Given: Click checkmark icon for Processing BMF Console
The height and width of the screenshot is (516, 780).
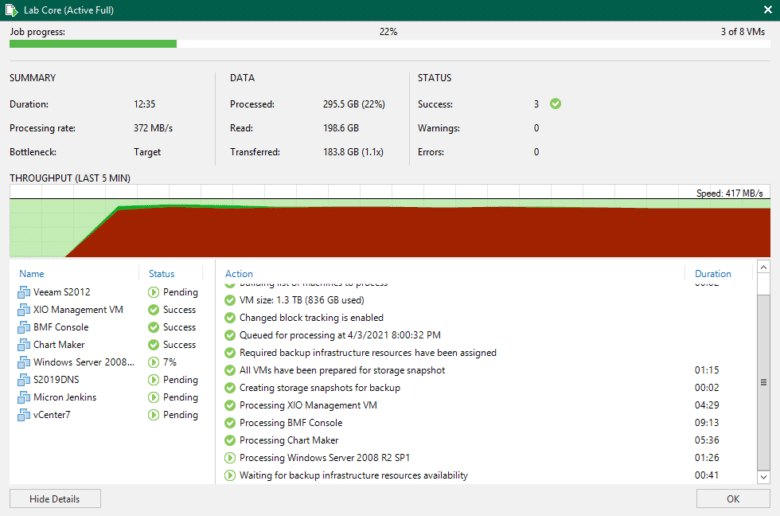Looking at the screenshot, I should 230,422.
